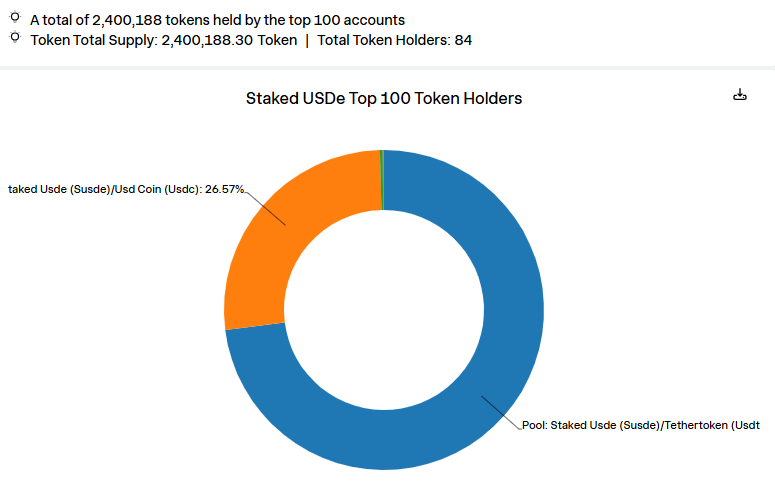The image size is (775, 494).
Task: Click the lightbulb icon beside Token Total Supply
Action: (x=15, y=37)
